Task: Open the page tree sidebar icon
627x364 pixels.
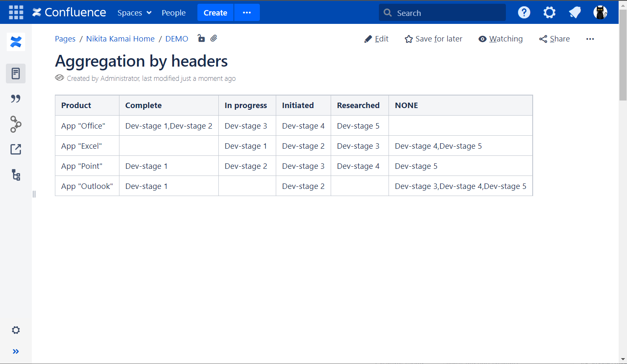Action: pos(16,175)
